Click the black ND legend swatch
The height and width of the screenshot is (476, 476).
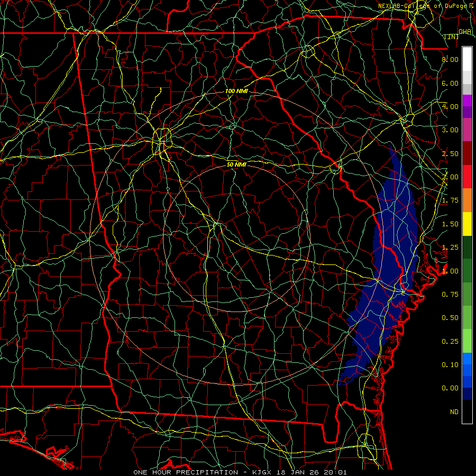467,411
